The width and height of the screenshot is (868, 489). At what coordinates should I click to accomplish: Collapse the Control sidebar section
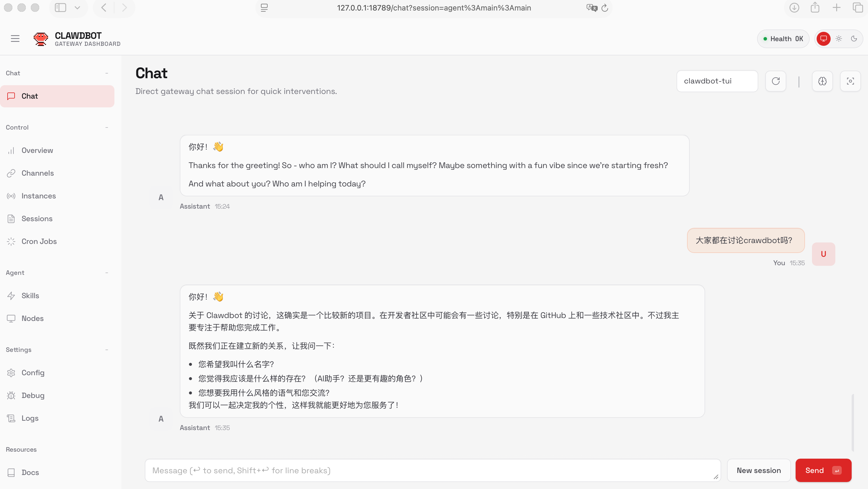[x=107, y=127]
